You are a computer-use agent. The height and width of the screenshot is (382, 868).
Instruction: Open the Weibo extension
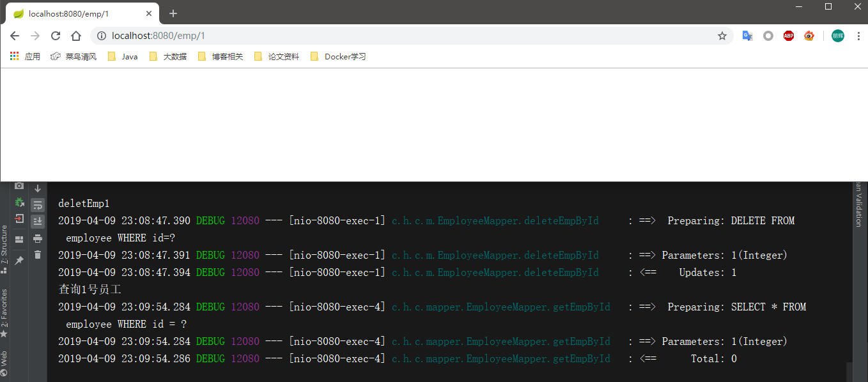(809, 36)
